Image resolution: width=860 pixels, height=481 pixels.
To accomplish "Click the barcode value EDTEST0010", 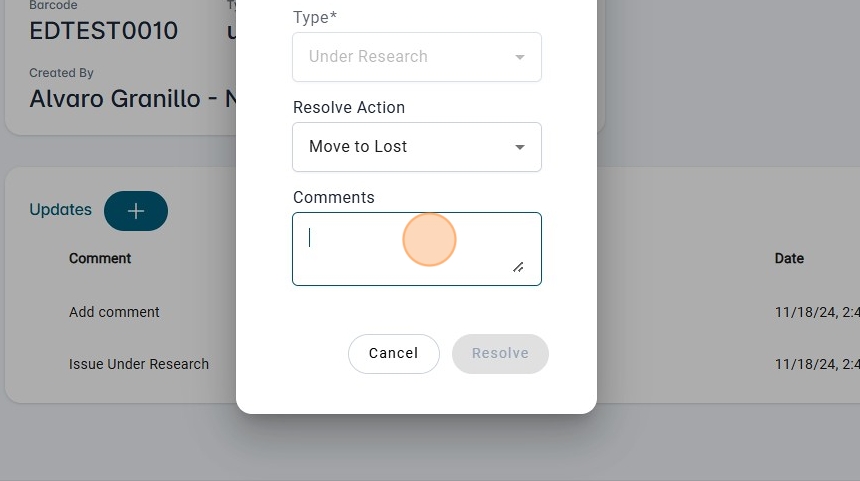I will pyautogui.click(x=104, y=30).
